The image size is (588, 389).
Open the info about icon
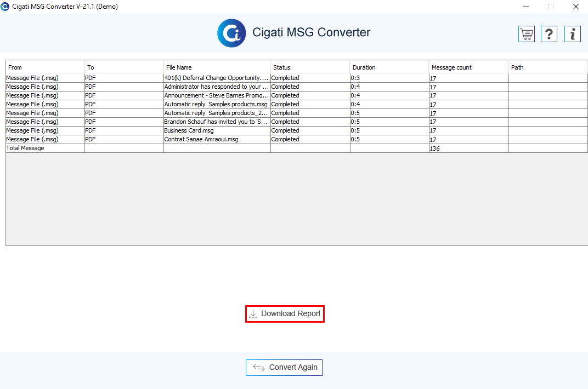[x=572, y=34]
